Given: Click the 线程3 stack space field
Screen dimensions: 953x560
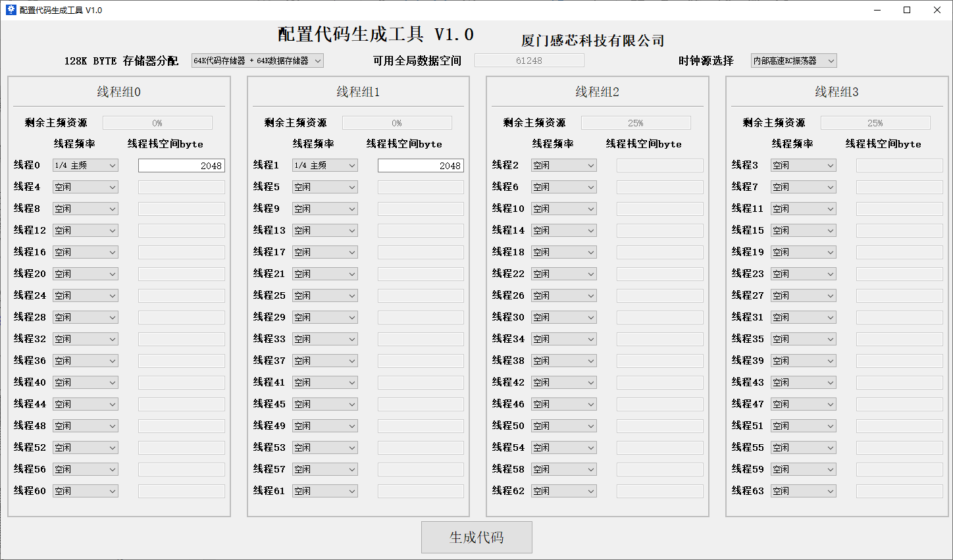Looking at the screenshot, I should (x=900, y=166).
